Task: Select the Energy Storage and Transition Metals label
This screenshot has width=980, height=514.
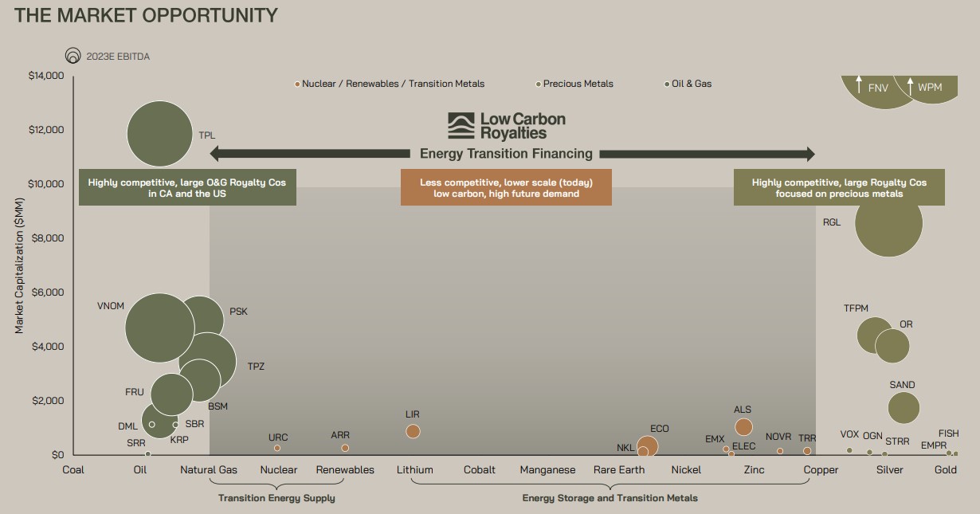Action: click(610, 498)
